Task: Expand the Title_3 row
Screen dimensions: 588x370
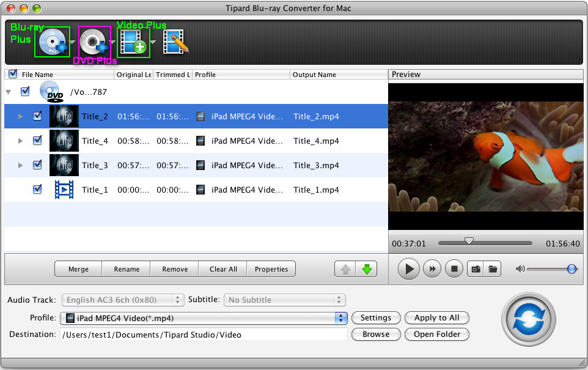Action: [21, 165]
